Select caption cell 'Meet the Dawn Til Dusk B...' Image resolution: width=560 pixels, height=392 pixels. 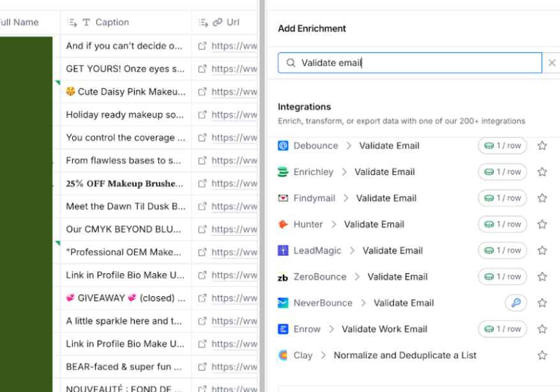tap(126, 206)
